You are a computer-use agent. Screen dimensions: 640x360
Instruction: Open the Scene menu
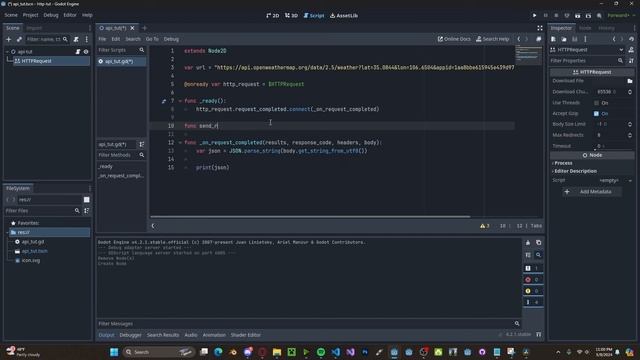click(x=11, y=15)
